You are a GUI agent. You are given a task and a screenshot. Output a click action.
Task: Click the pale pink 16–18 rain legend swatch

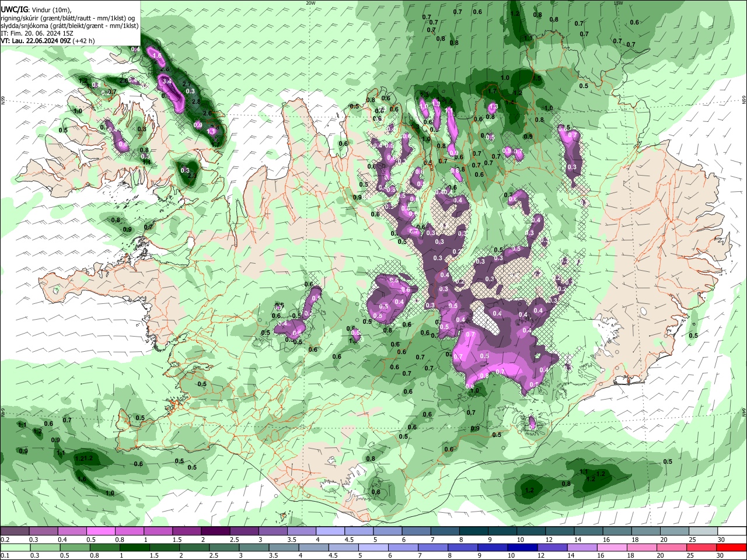(x=612, y=547)
